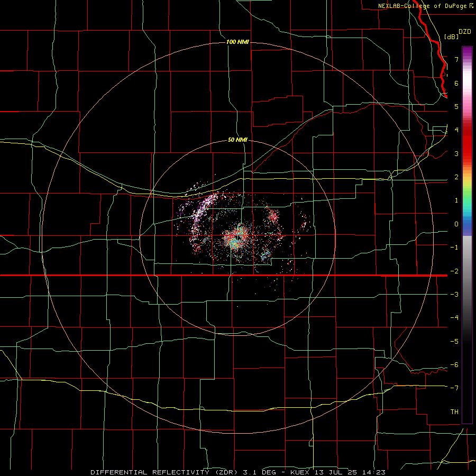Click the 100 NMI range ring label
476x476 pixels.
pyautogui.click(x=237, y=42)
